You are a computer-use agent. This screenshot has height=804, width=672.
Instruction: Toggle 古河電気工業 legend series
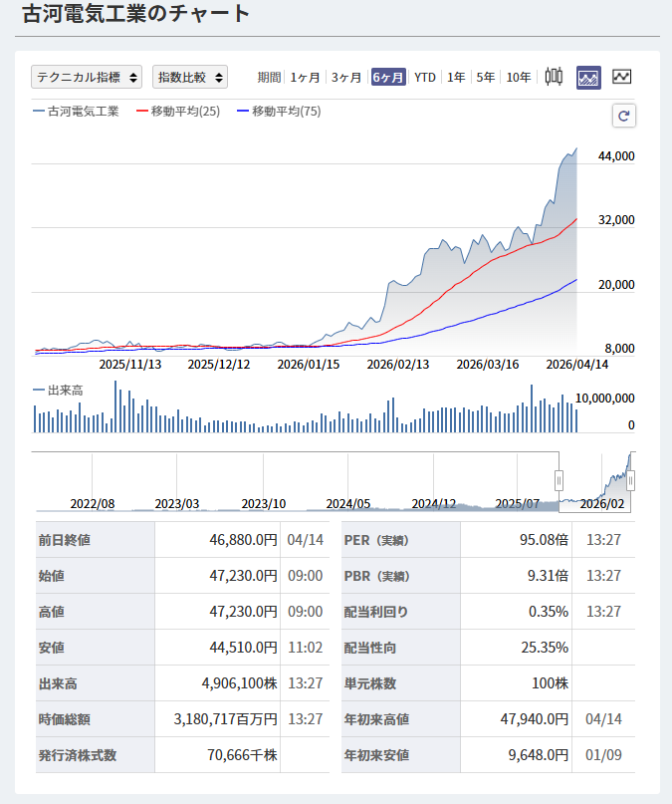click(76, 112)
